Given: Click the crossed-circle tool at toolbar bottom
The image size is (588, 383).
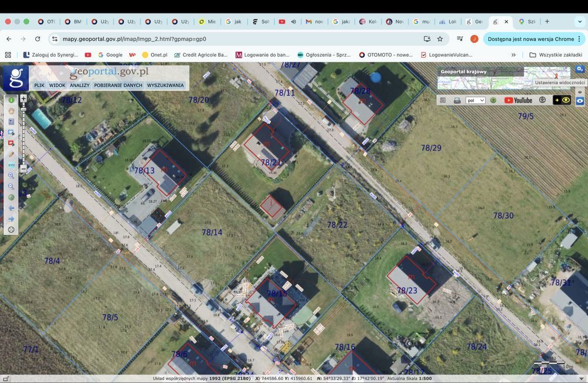Looking at the screenshot, I should click(11, 229).
